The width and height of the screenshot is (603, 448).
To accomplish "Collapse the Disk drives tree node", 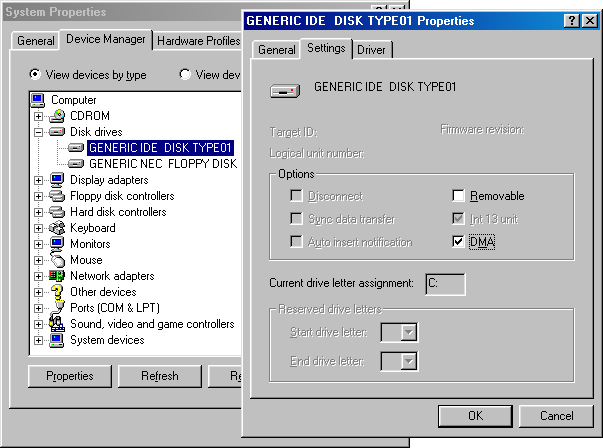I will tap(38, 132).
